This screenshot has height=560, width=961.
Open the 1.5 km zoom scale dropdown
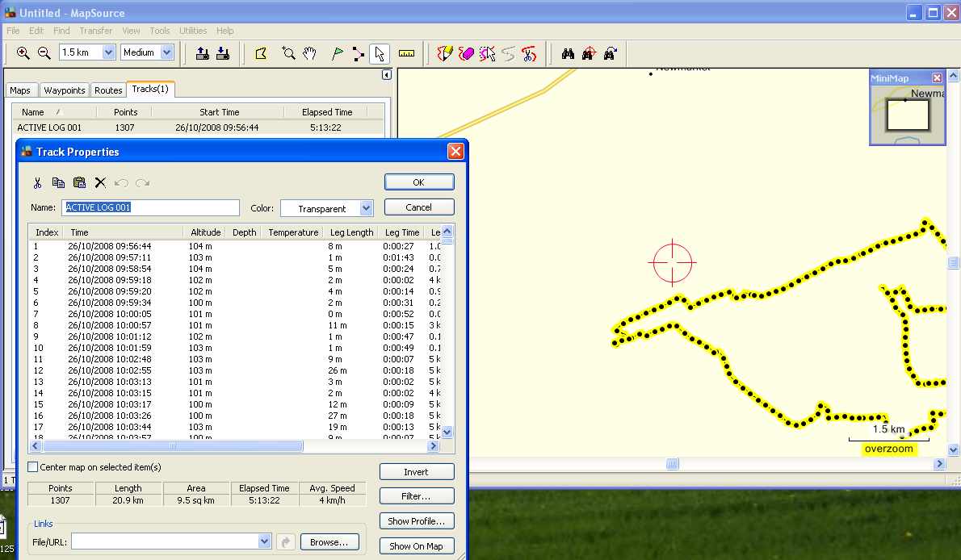coord(108,52)
